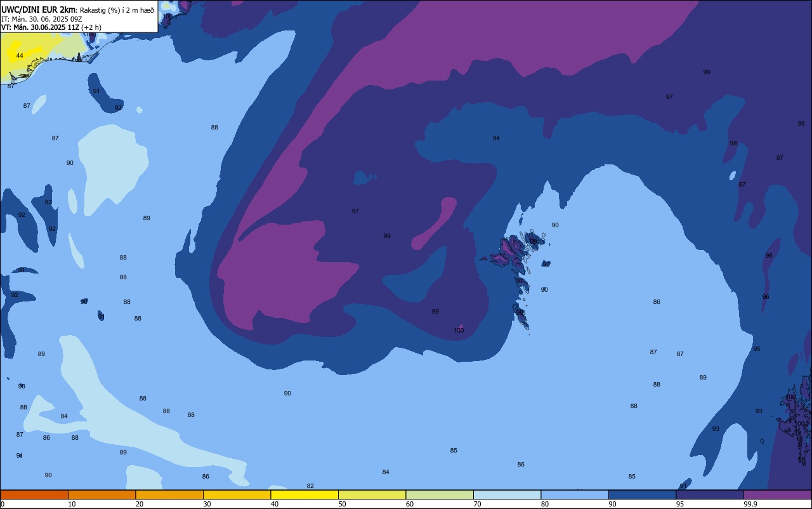Click the '(+2 h)' forecast offset text
Viewport: 812px width, 509px height.
click(x=91, y=27)
